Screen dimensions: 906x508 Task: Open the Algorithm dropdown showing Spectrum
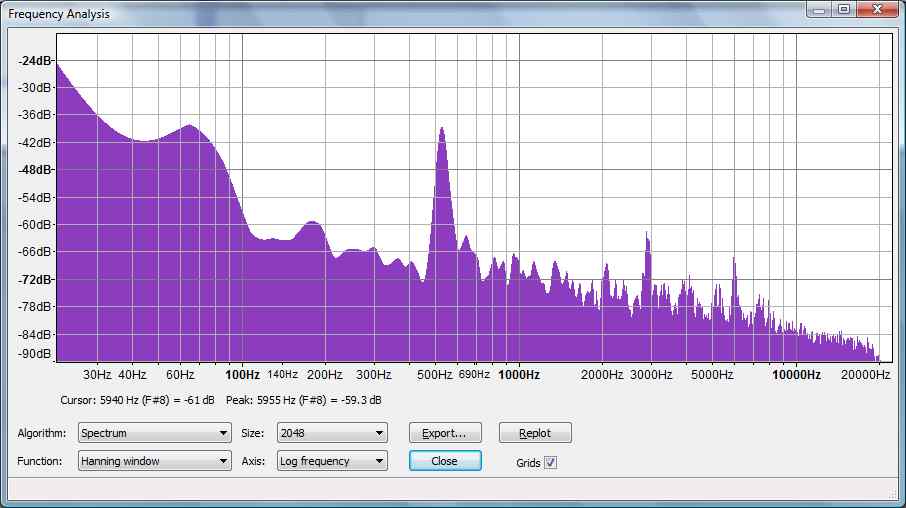click(154, 433)
